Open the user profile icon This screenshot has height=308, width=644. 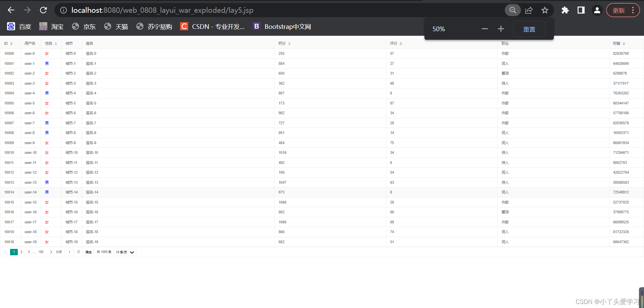[597, 10]
